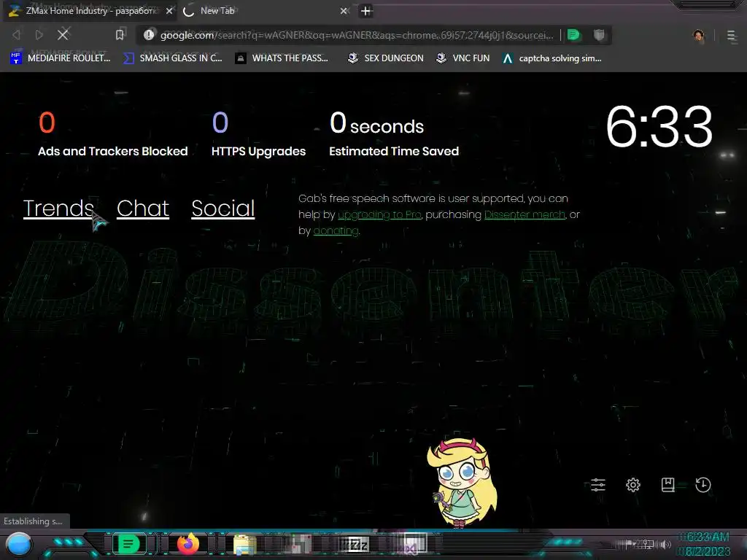Open a new tab with the plus button
Image resolution: width=747 pixels, height=560 pixels.
(366, 11)
